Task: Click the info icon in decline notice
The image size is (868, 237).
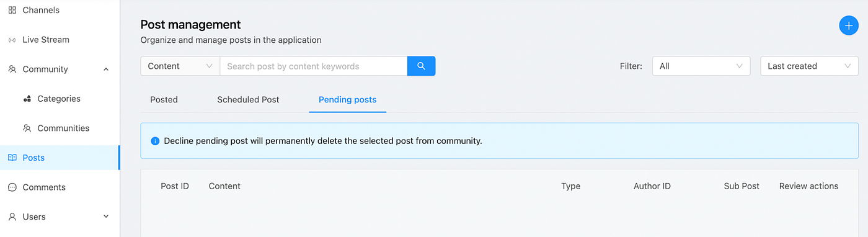Action: click(155, 141)
